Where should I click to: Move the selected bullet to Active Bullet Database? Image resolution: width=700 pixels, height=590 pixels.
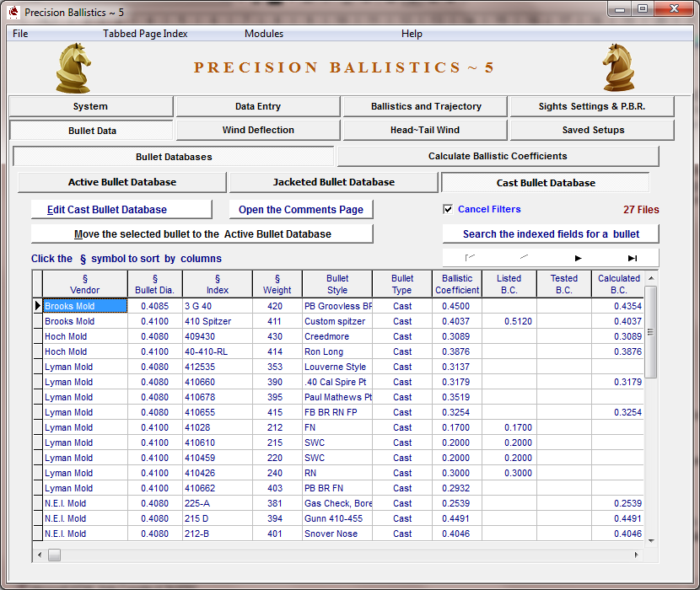[202, 233]
